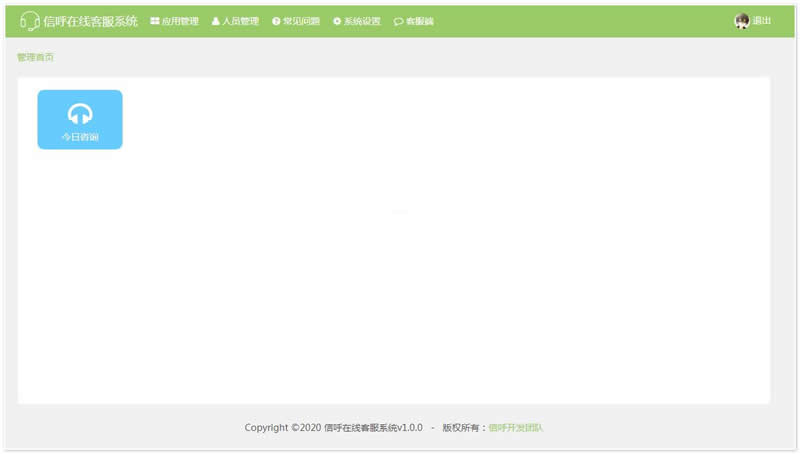Click the footer copyright version text
Image resolution: width=800 pixels, height=454 pixels.
[333, 428]
